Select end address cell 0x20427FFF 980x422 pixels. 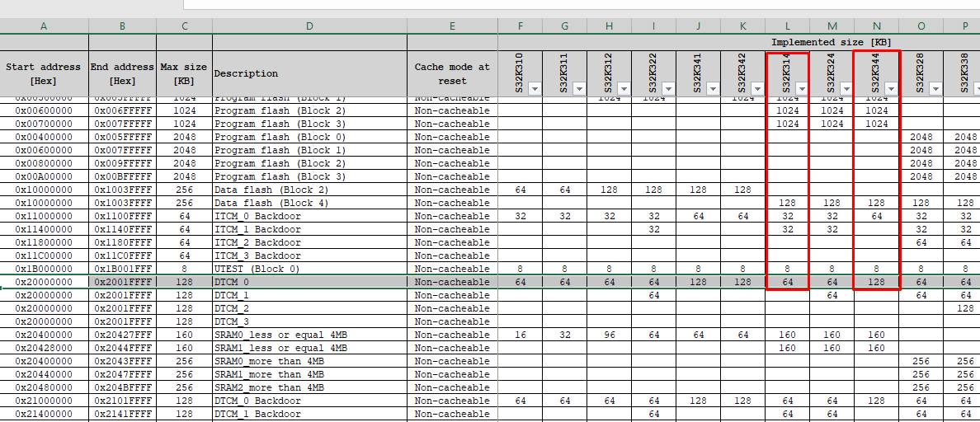[122, 335]
